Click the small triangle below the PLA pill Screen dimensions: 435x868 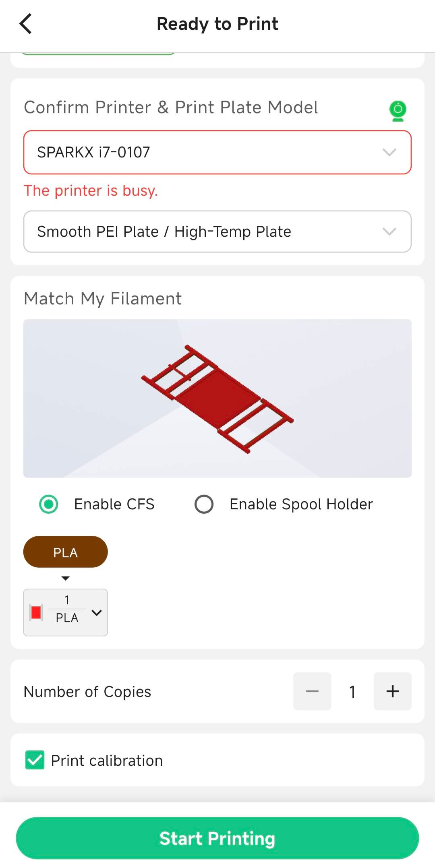pos(66,578)
